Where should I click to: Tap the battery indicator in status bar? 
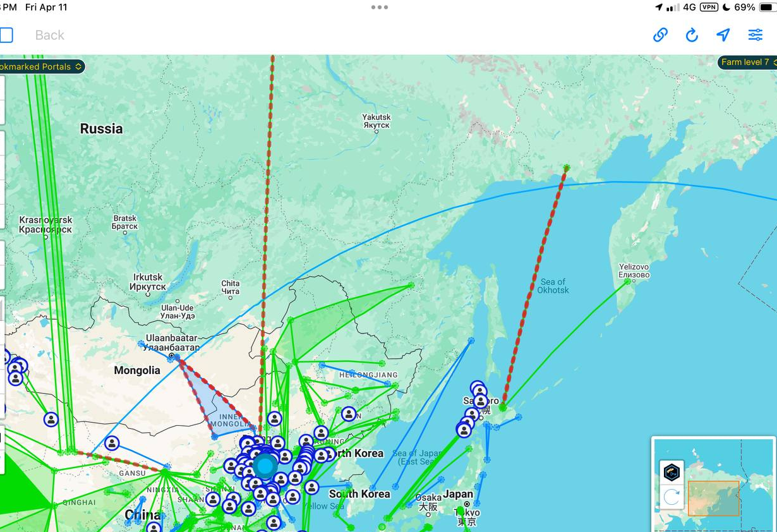pyautogui.click(x=766, y=8)
